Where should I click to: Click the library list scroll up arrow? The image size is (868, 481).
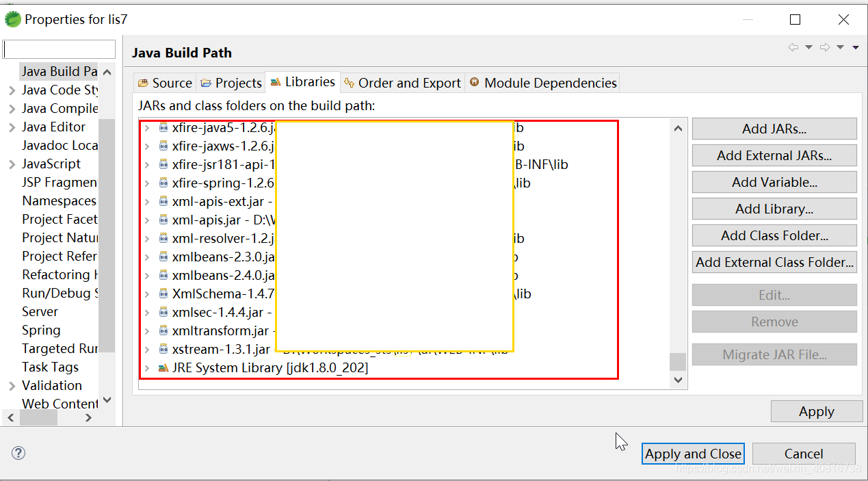(x=678, y=128)
